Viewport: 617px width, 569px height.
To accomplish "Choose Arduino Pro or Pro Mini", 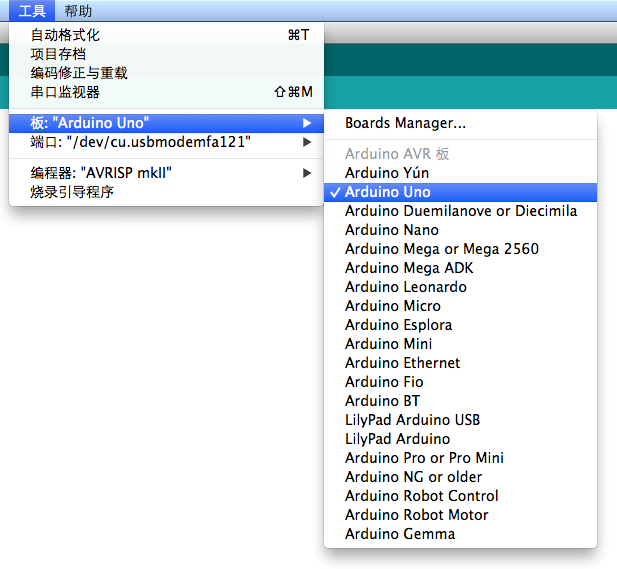I will pyautogui.click(x=424, y=458).
